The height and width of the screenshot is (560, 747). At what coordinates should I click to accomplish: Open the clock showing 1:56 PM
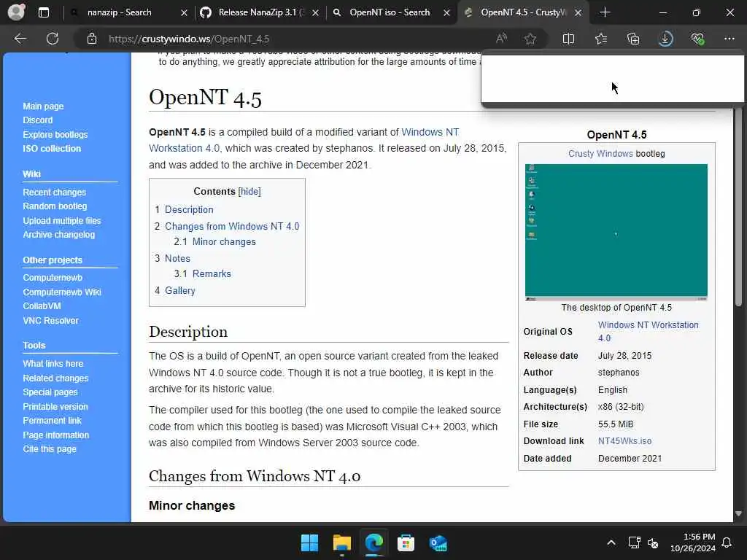point(693,542)
